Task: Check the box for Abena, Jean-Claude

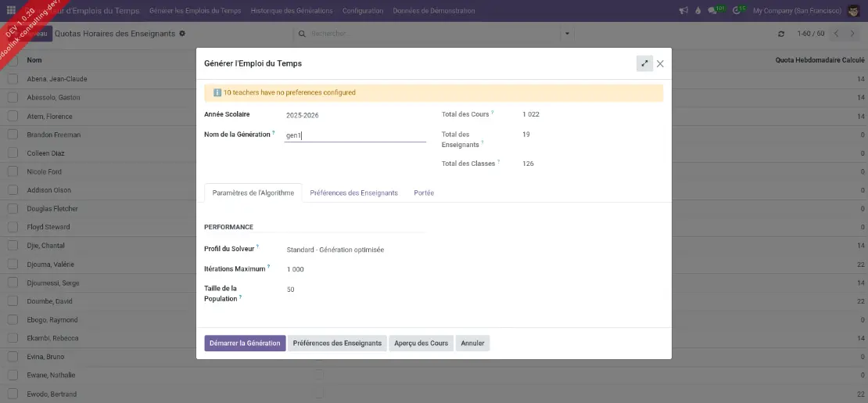Action: [13, 79]
